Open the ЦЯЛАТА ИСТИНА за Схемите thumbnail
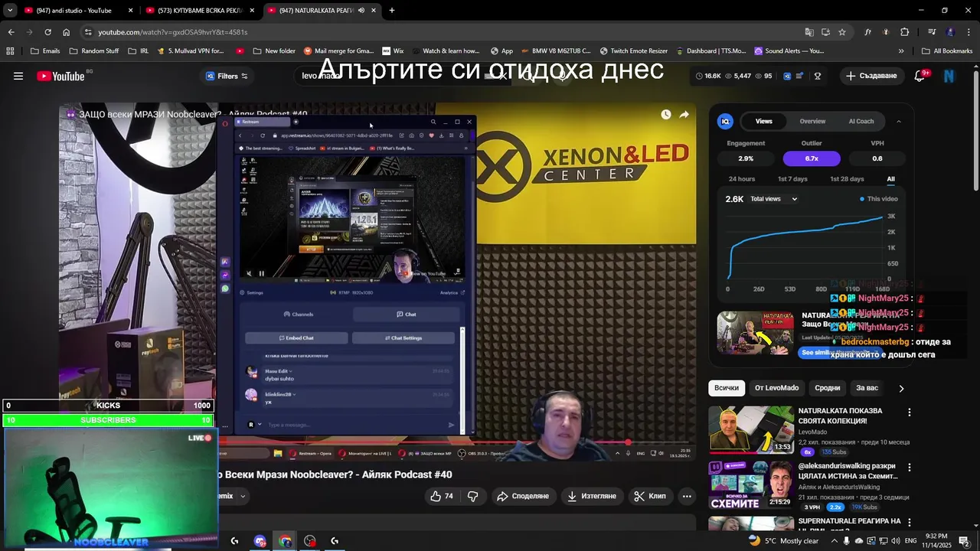Screen dimensions: 980x551 click(x=751, y=484)
